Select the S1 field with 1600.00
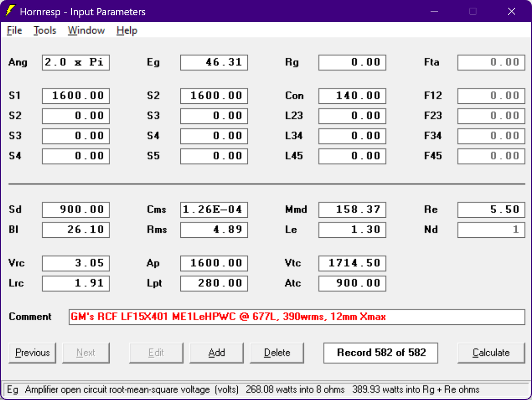 76,96
